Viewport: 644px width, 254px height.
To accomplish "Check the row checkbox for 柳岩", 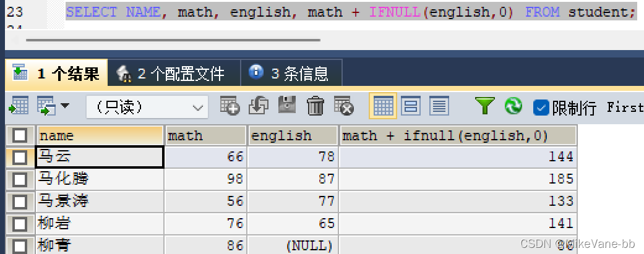I will pos(20,224).
